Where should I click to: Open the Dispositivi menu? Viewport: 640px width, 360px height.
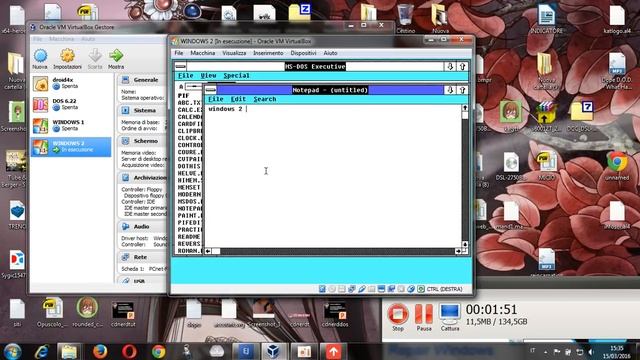pos(303,53)
